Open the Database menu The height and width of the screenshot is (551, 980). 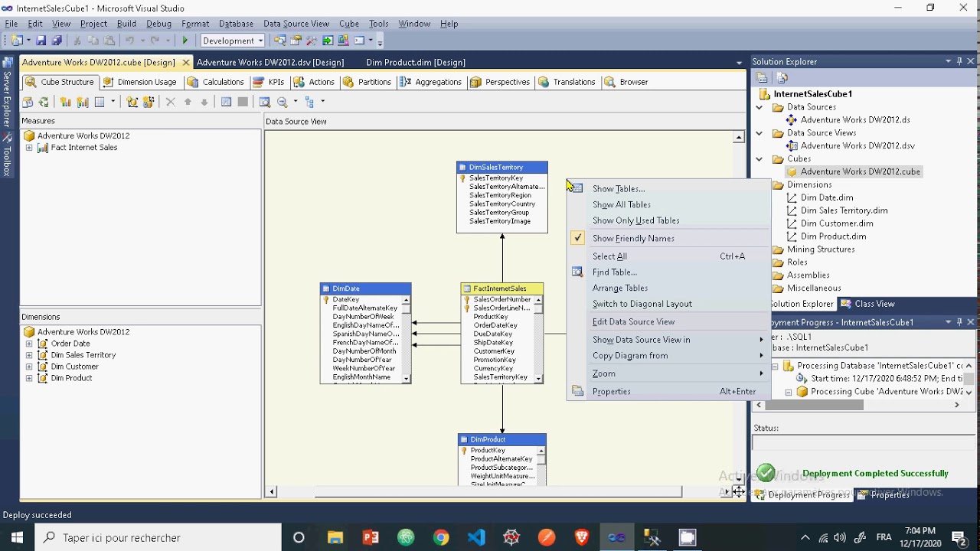coord(236,24)
